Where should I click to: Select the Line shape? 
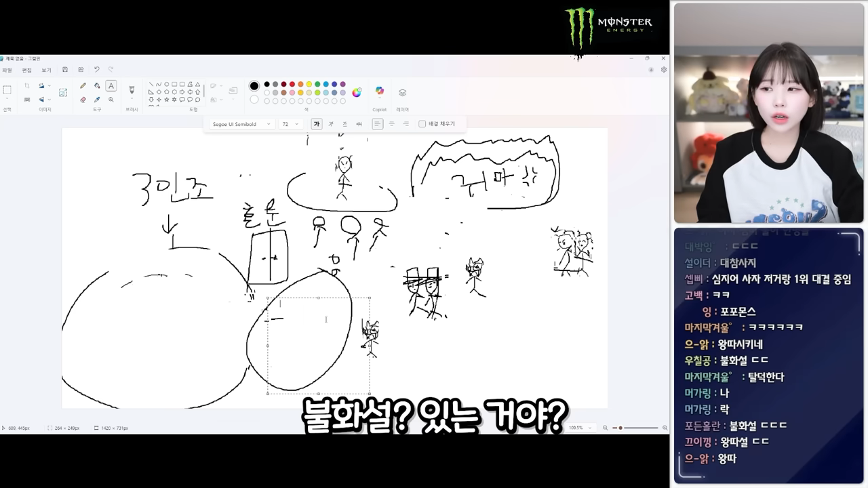tap(151, 84)
